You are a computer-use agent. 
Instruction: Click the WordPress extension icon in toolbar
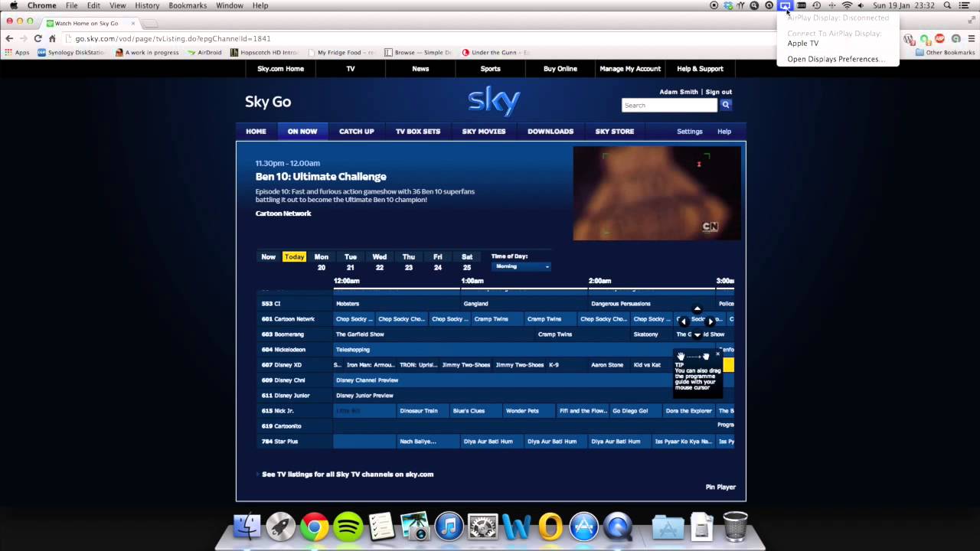(x=909, y=38)
